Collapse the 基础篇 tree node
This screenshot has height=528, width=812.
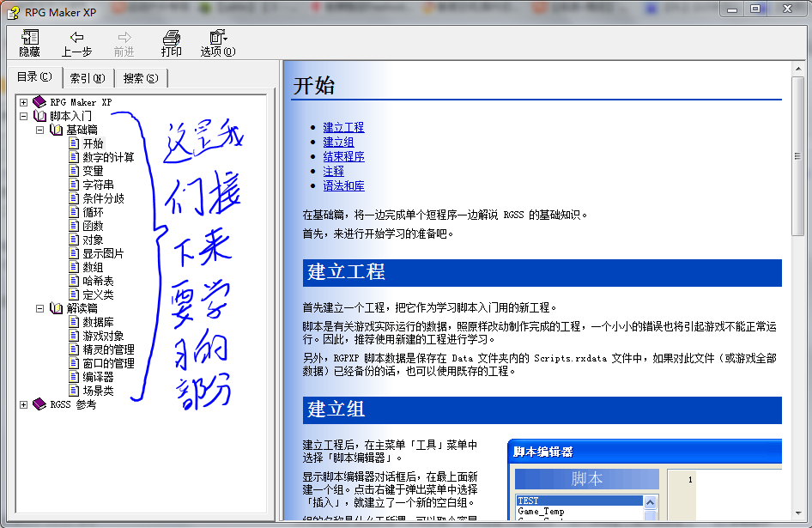pos(39,130)
